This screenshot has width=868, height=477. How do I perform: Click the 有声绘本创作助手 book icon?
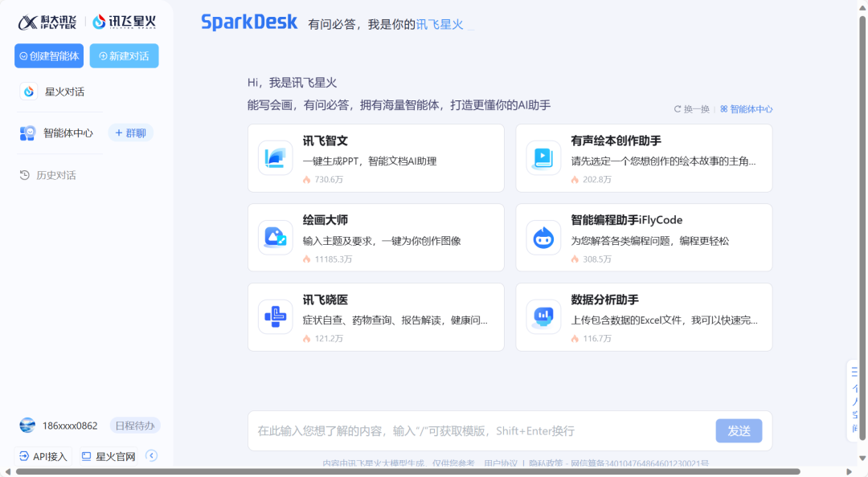(x=543, y=158)
